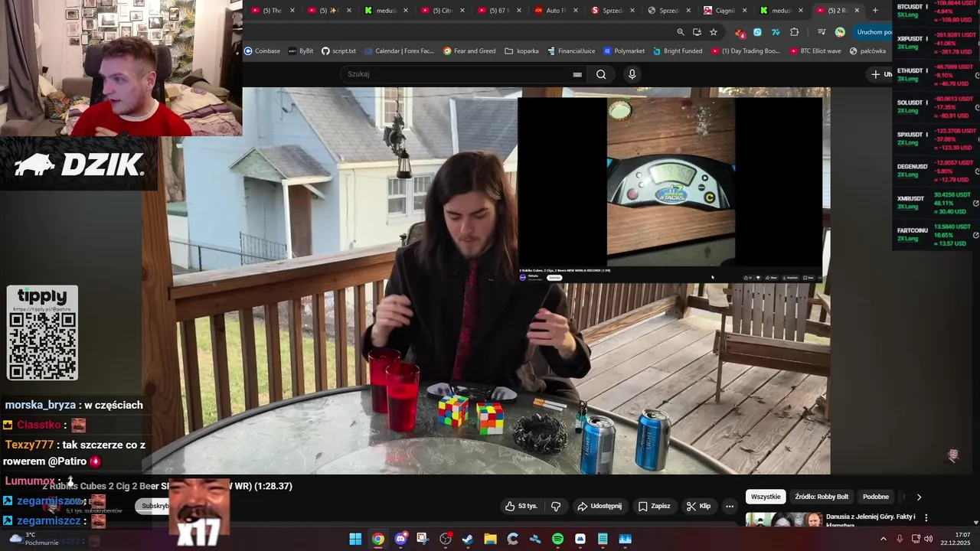980x551 pixels.
Task: Open the notepad app taskbar icon
Action: tap(603, 539)
